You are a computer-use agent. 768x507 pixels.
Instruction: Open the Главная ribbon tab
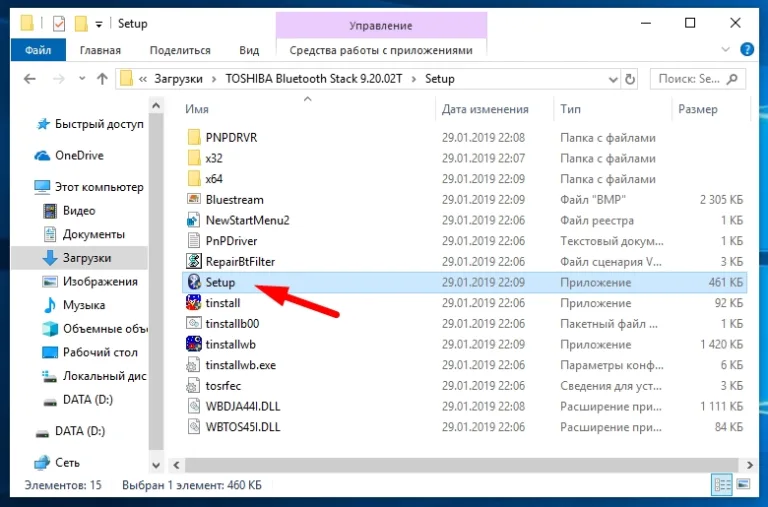100,50
